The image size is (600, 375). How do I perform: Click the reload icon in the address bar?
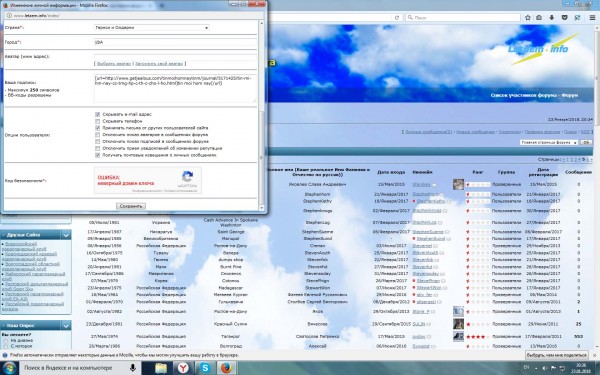point(397,18)
